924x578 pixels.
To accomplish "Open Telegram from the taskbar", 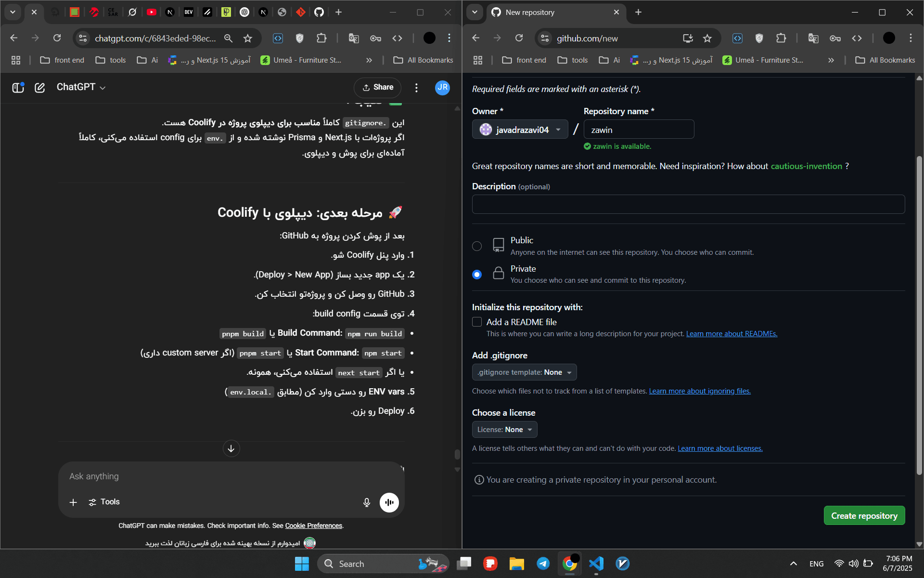I will tap(543, 564).
